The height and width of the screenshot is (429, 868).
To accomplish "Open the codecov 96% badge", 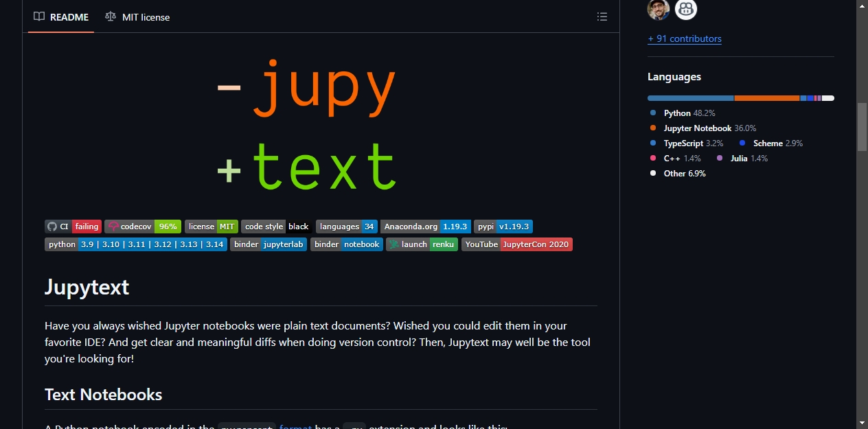I will coord(143,227).
